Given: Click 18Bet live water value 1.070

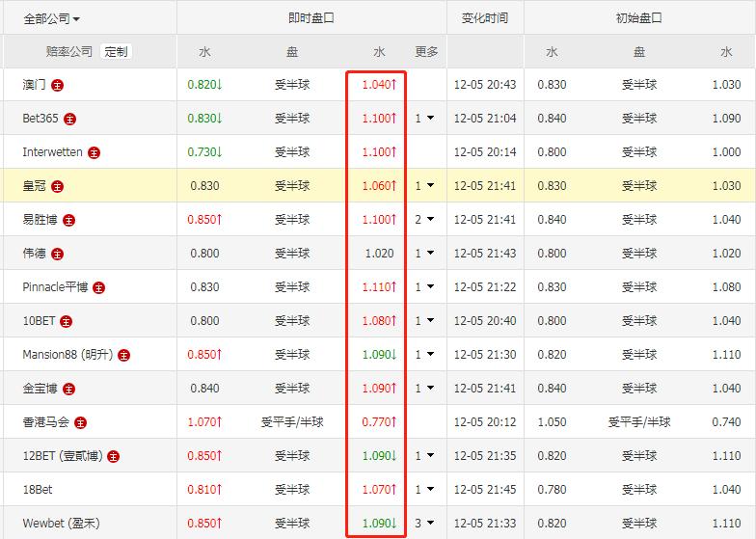Looking at the screenshot, I should [x=380, y=490].
